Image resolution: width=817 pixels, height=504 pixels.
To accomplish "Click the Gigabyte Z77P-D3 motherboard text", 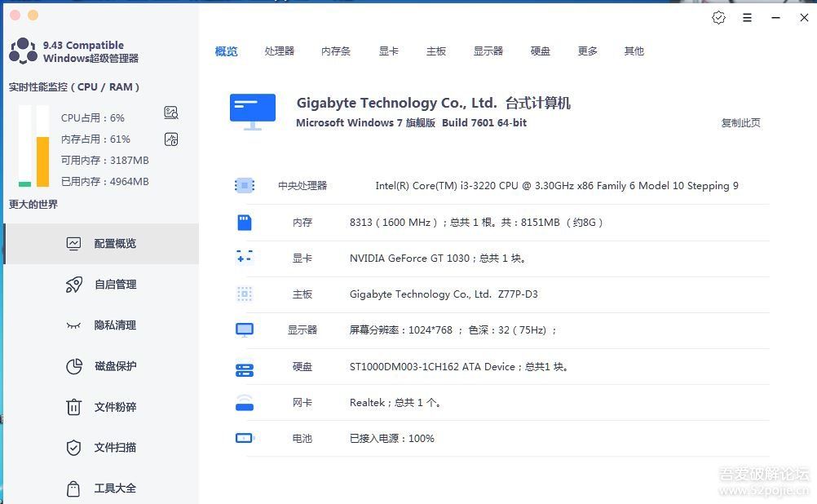I will 444,294.
